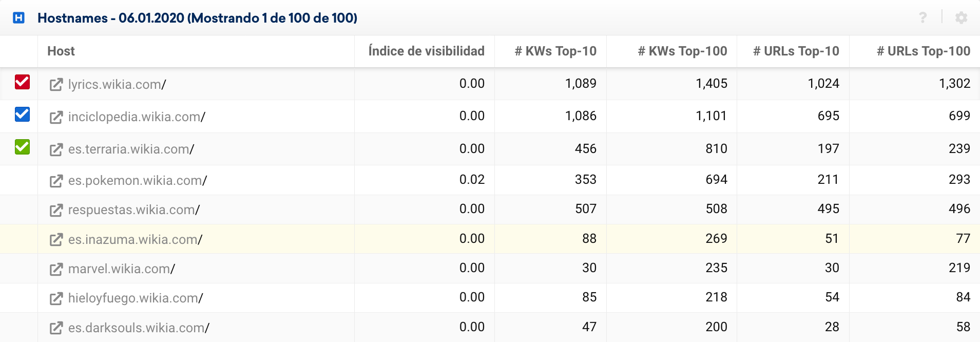This screenshot has height=342, width=980.
Task: Uncheck the blue inciclopedia.wikia.com checkbox
Action: [22, 115]
